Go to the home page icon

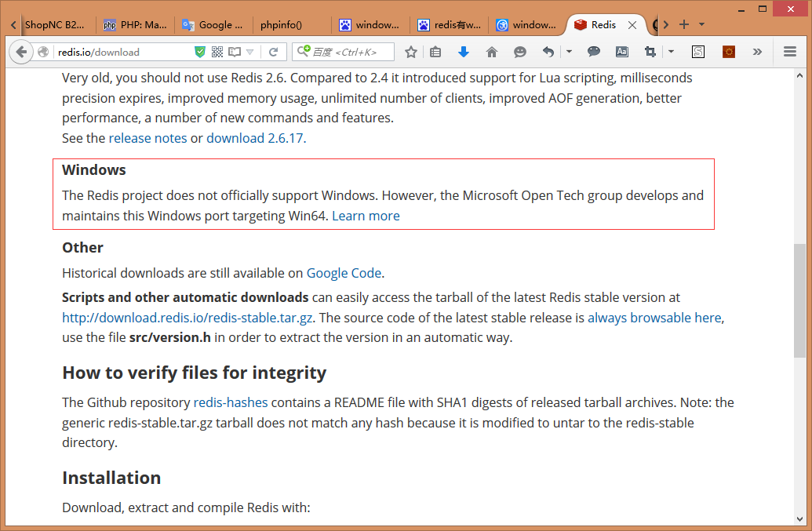point(492,52)
